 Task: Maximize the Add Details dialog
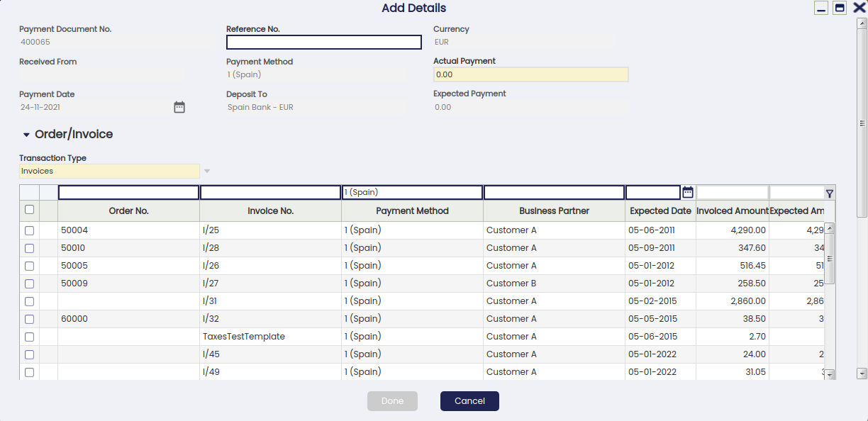coord(840,8)
